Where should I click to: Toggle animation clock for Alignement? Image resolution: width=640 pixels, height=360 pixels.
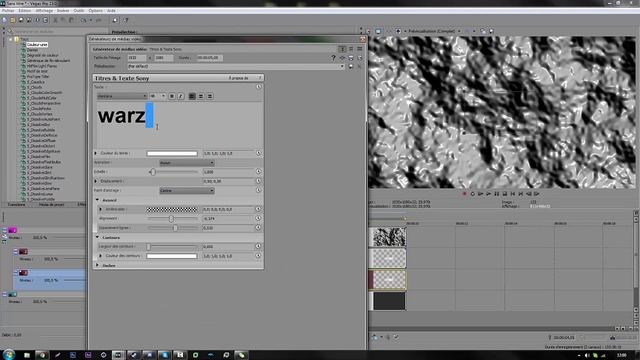[258, 218]
